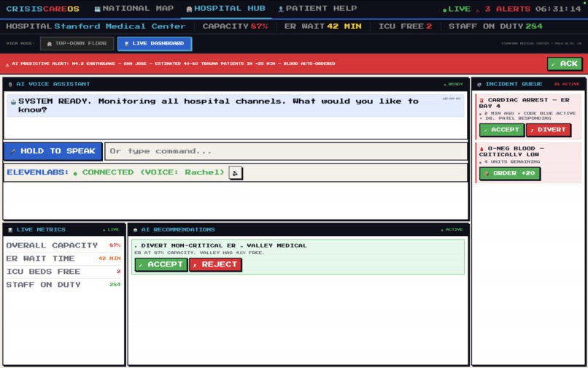The height and width of the screenshot is (368, 588).
Task: Click the Stanford Medical Center hospital name
Action: (120, 26)
